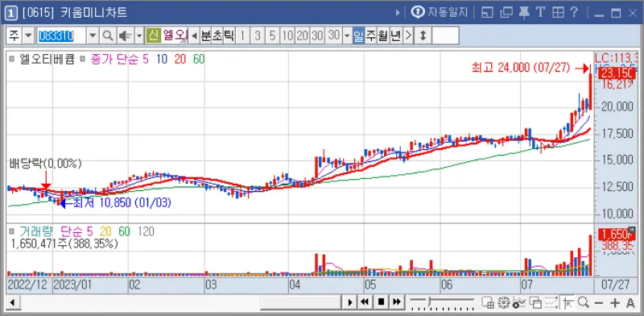
Task: Zoom in chart with plus icon
Action: pos(615,303)
